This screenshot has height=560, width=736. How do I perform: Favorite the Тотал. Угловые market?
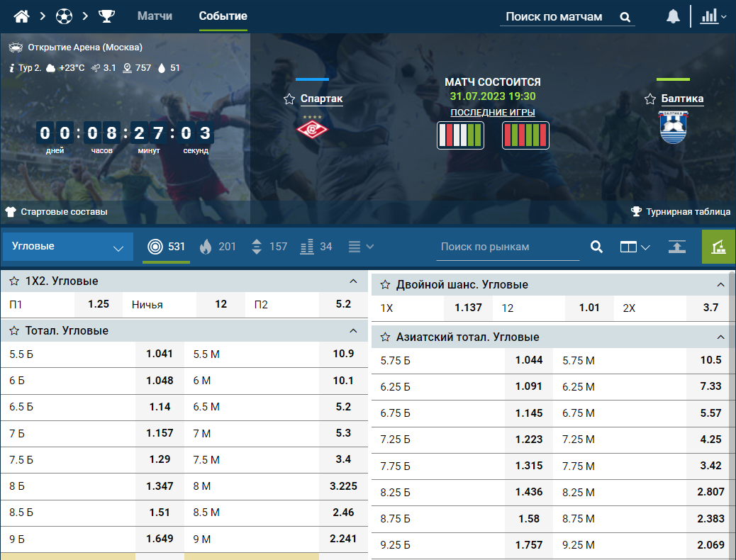click(x=14, y=330)
